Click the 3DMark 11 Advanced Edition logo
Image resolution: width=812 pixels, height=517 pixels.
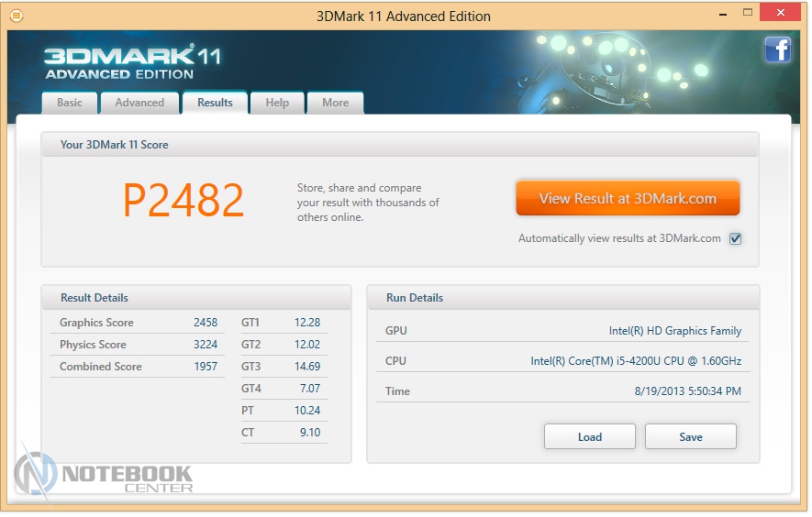tap(132, 61)
